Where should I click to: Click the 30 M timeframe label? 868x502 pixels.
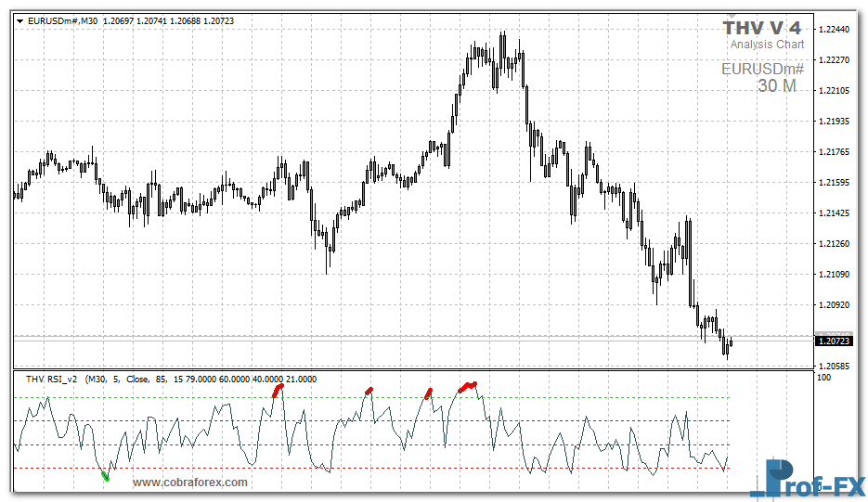776,86
